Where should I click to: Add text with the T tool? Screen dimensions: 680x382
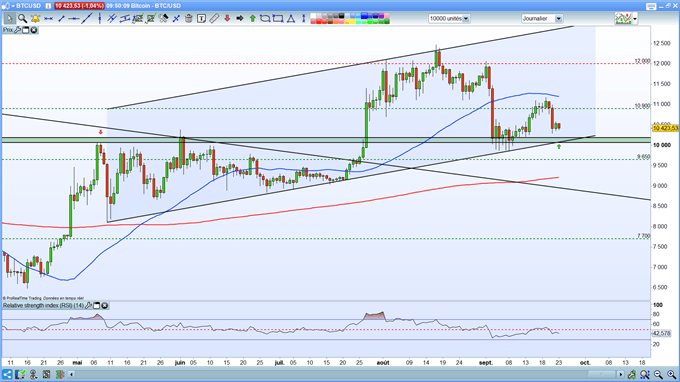tap(201, 19)
